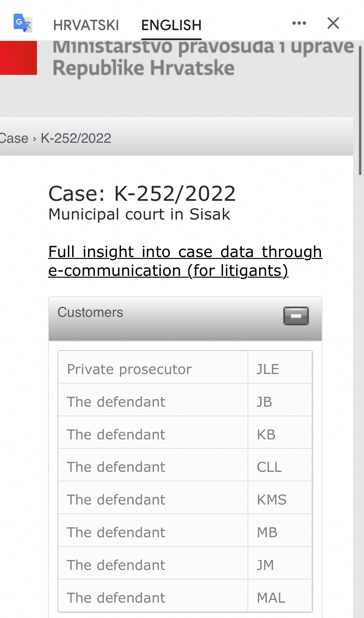Collapse the Customers panel with minus icon

point(296,316)
